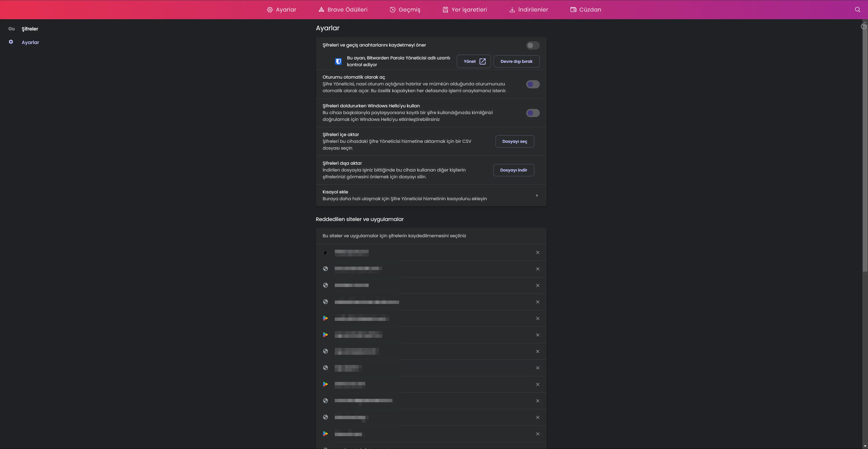Remove the first rejected site entry

[x=538, y=252]
